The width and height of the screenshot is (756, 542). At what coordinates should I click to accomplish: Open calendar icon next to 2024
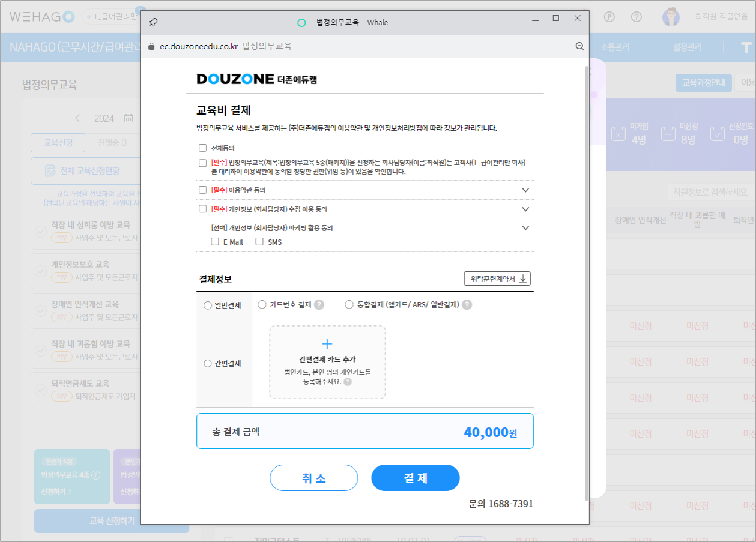tap(129, 118)
